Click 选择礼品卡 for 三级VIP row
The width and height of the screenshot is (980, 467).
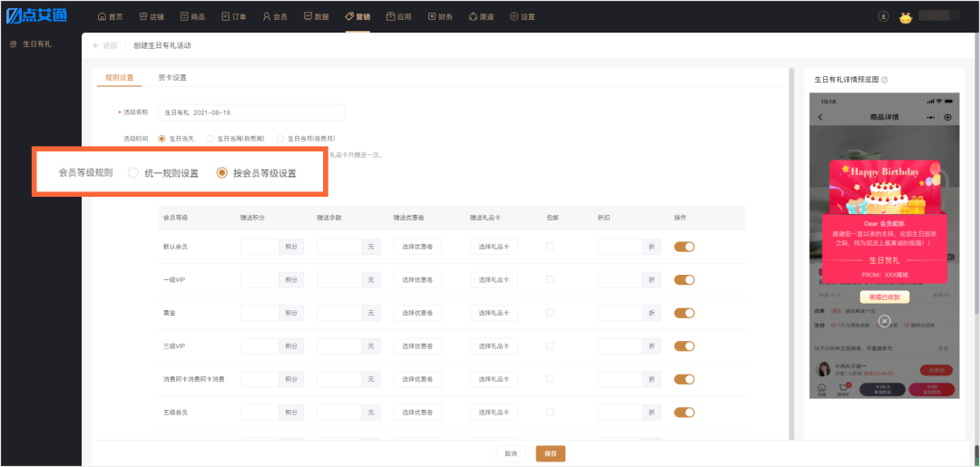tap(494, 345)
